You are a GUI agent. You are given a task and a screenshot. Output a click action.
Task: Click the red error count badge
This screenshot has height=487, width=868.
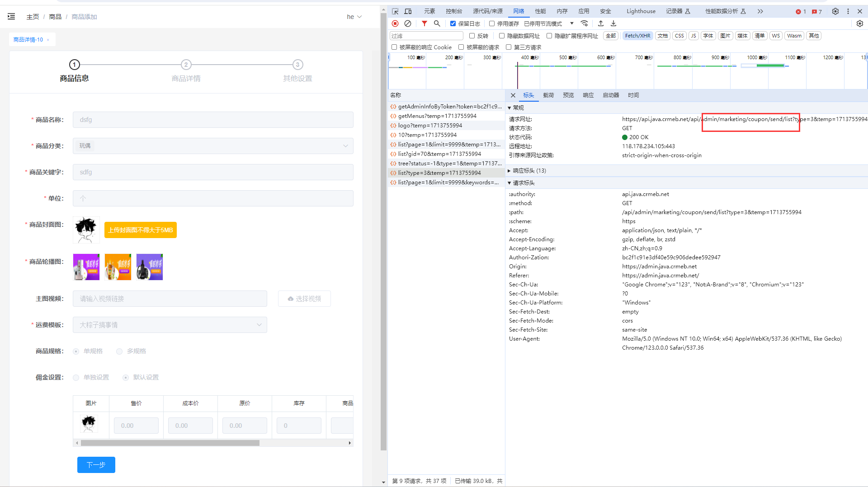click(x=801, y=12)
